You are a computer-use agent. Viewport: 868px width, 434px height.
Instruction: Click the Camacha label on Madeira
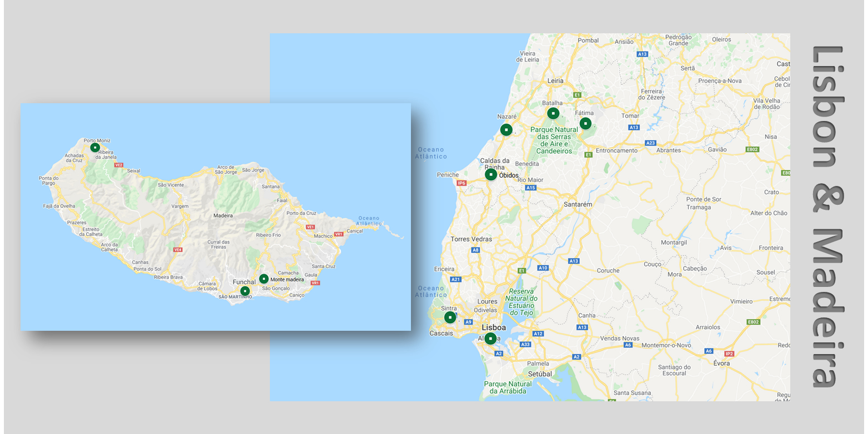click(288, 273)
